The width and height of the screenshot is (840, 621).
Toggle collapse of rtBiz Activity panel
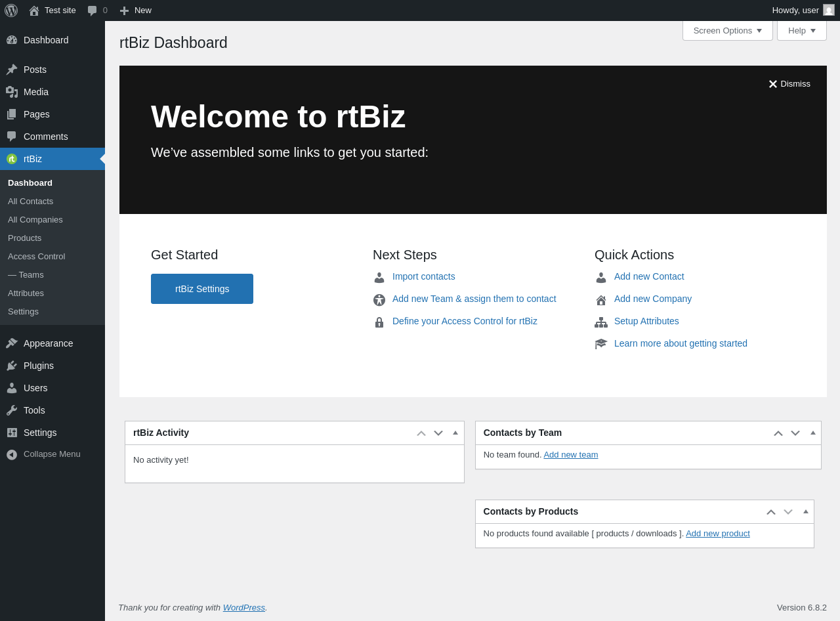(455, 433)
